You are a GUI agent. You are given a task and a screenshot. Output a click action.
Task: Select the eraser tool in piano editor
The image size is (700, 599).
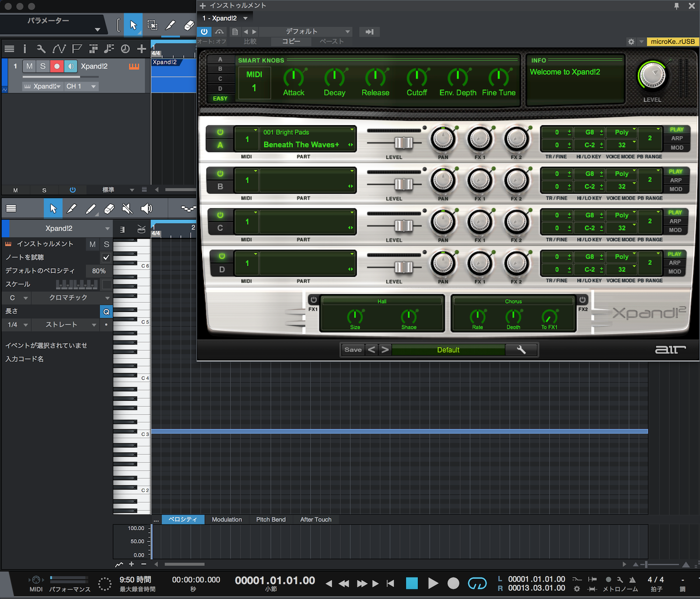(x=109, y=208)
